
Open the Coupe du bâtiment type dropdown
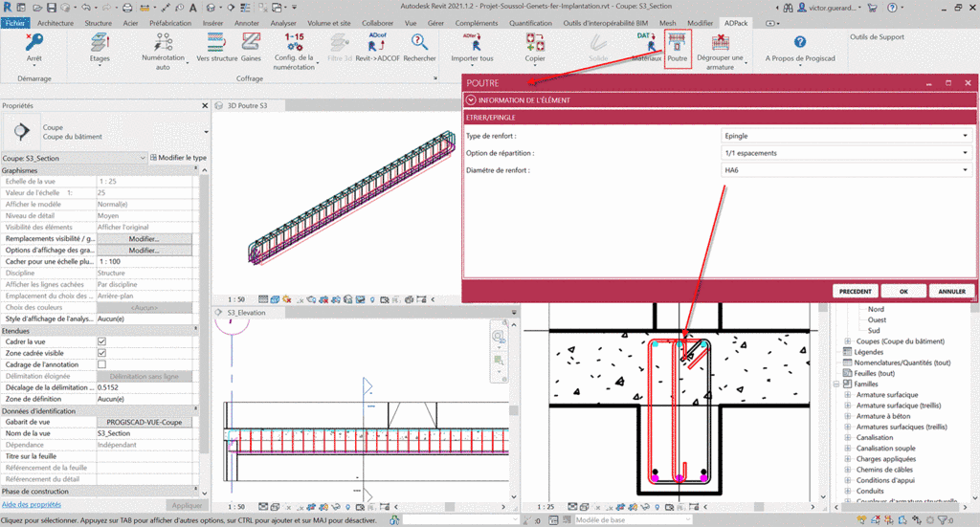coord(206,132)
